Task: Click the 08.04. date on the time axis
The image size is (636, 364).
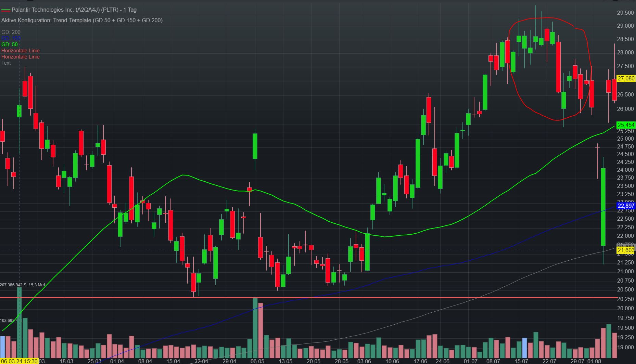Action: pos(145,361)
